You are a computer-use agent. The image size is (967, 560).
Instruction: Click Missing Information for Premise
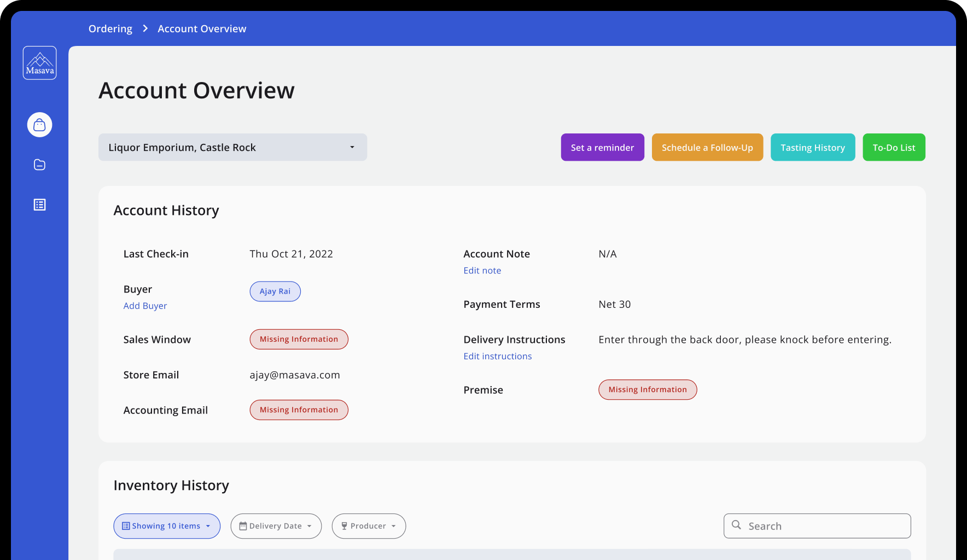coord(648,389)
